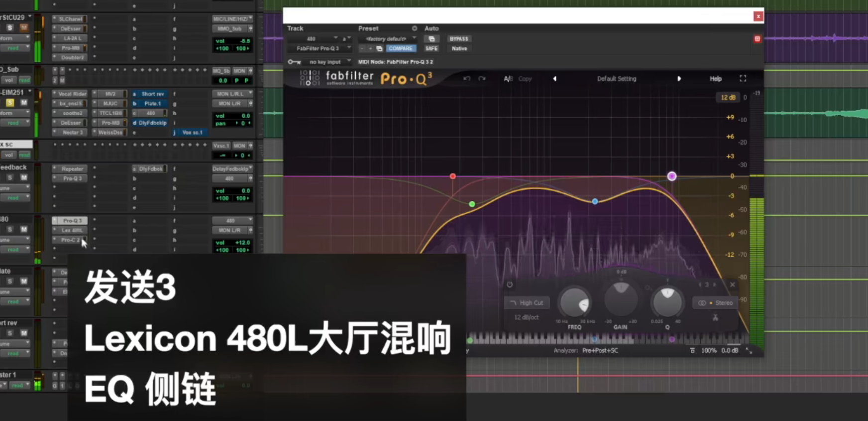Click the FREQ knob
The width and height of the screenshot is (868, 421).
(x=574, y=302)
